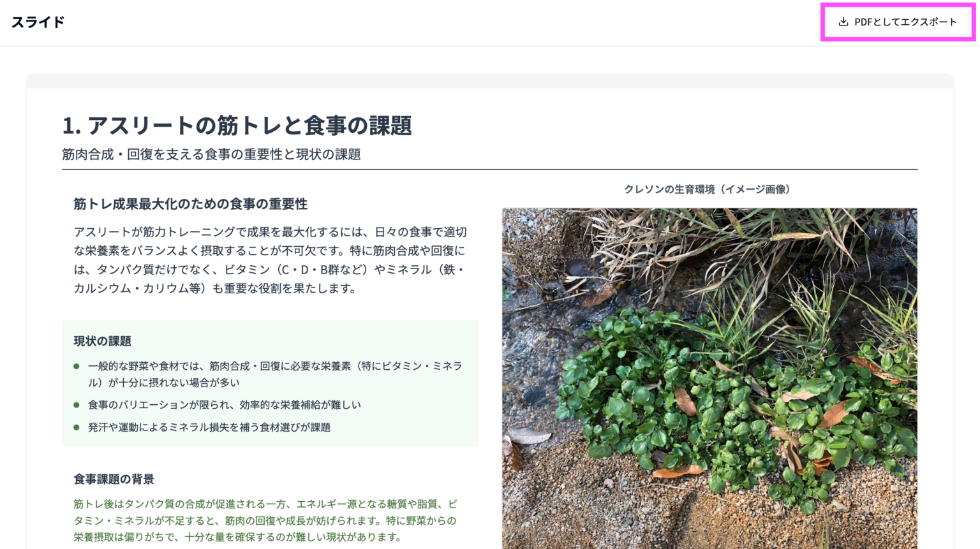The height and width of the screenshot is (549, 980).
Task: Select the green paragraph about 筋トレ後のタンパク質合成
Action: click(x=265, y=521)
